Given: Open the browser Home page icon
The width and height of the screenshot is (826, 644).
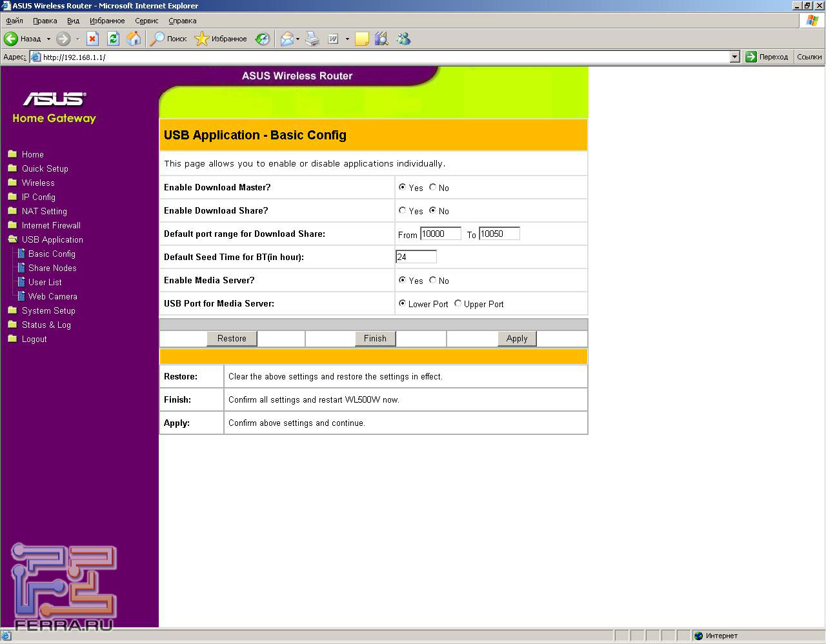Looking at the screenshot, I should click(x=134, y=39).
